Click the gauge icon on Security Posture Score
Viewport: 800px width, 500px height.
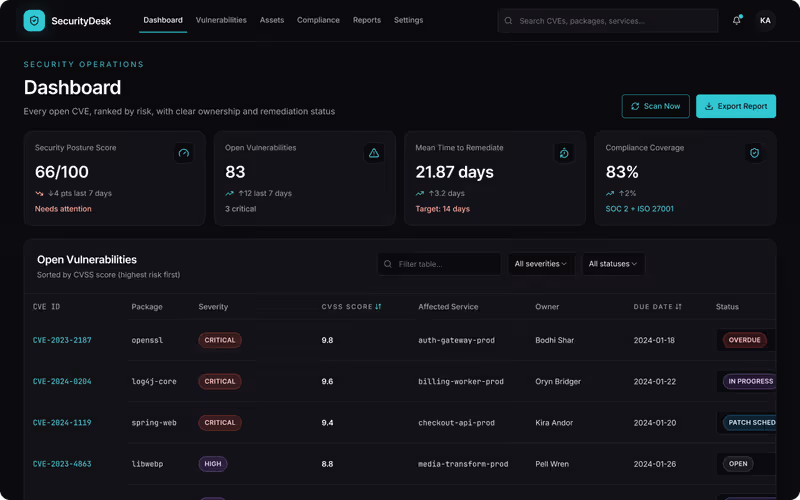(x=184, y=153)
